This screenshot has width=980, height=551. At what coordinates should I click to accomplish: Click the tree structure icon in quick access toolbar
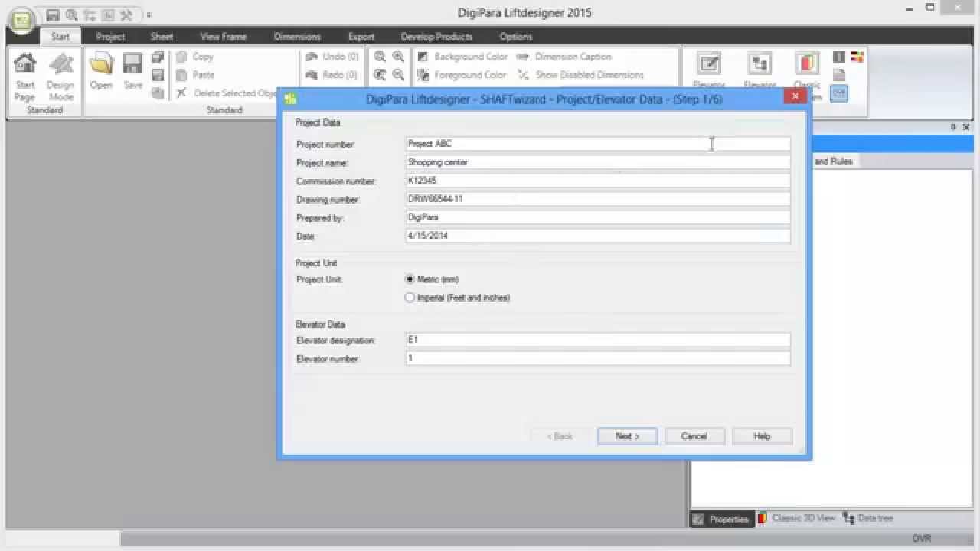[90, 15]
